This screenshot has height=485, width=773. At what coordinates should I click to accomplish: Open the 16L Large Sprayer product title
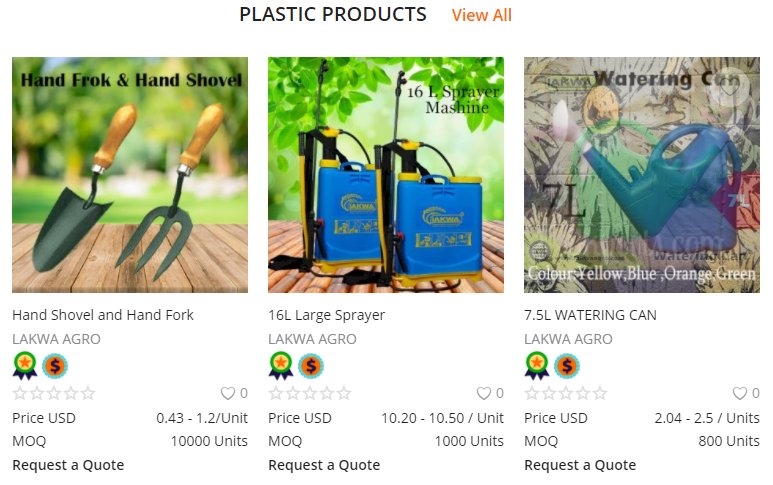click(326, 315)
